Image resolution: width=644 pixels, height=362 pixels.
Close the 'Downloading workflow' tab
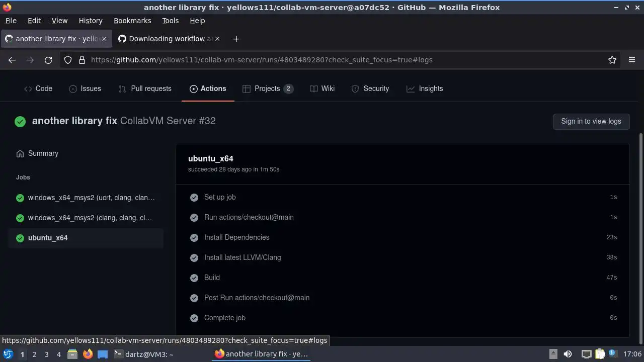pos(217,39)
